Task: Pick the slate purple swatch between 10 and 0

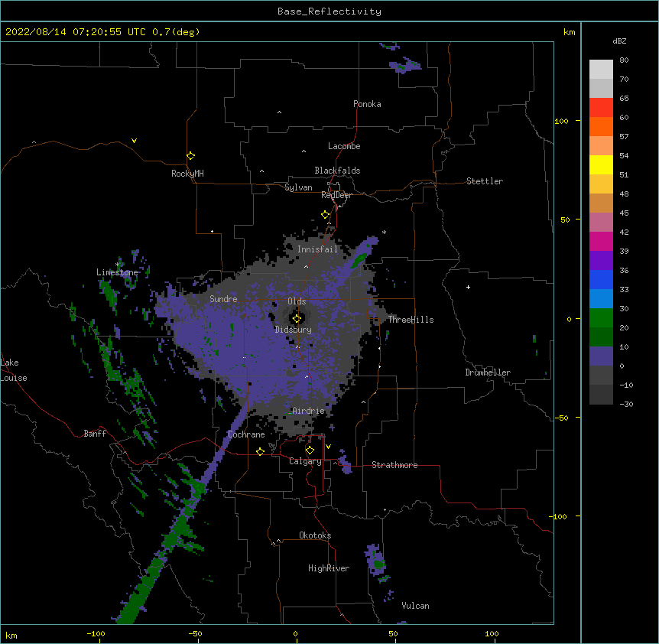Action: coord(601,356)
